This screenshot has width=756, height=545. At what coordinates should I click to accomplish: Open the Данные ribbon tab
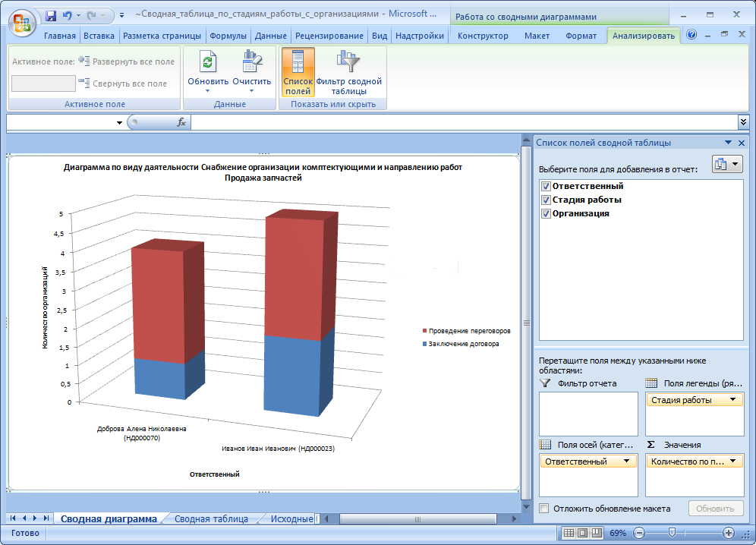270,36
